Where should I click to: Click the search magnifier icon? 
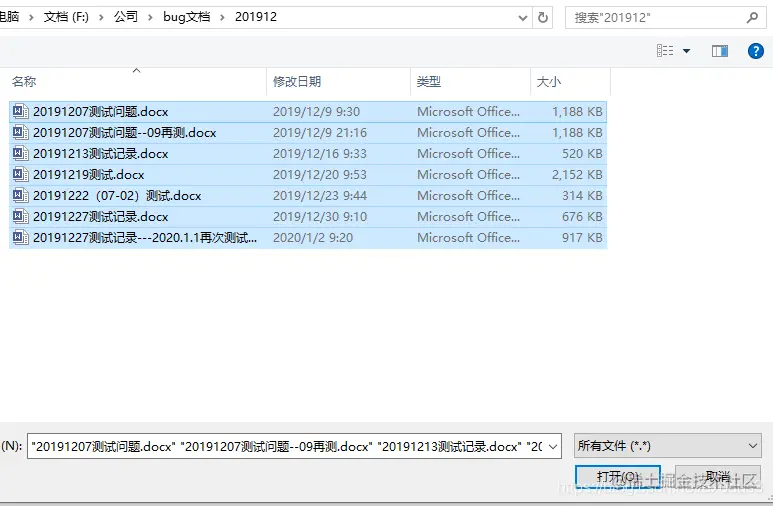tap(752, 18)
